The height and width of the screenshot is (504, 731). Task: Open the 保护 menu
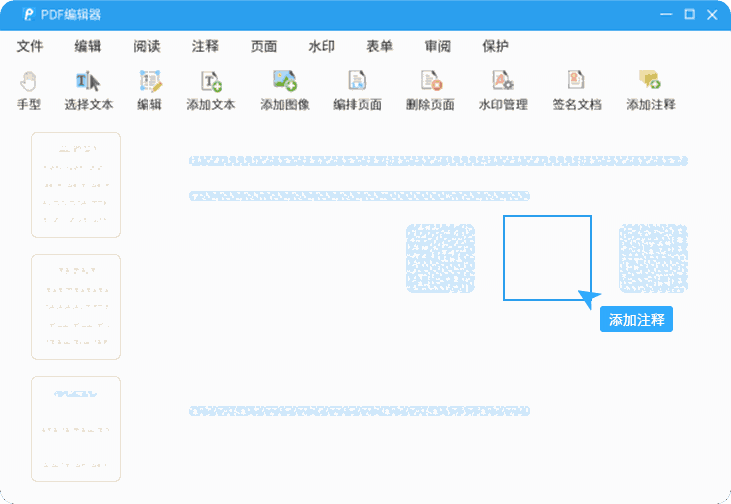click(x=495, y=46)
